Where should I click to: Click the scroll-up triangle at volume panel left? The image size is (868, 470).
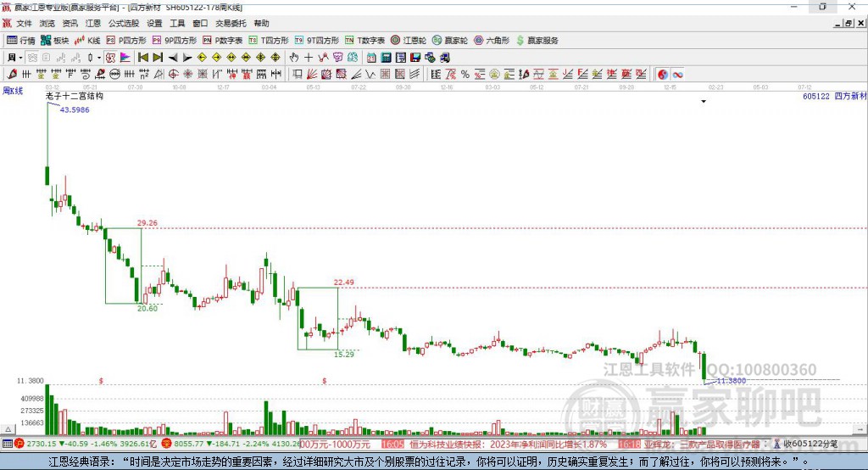coord(8,429)
